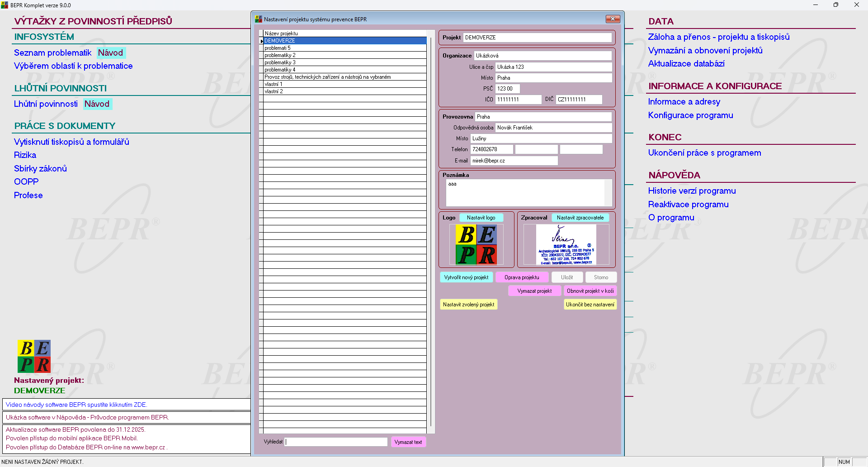Open the OOPP link

coord(26,182)
